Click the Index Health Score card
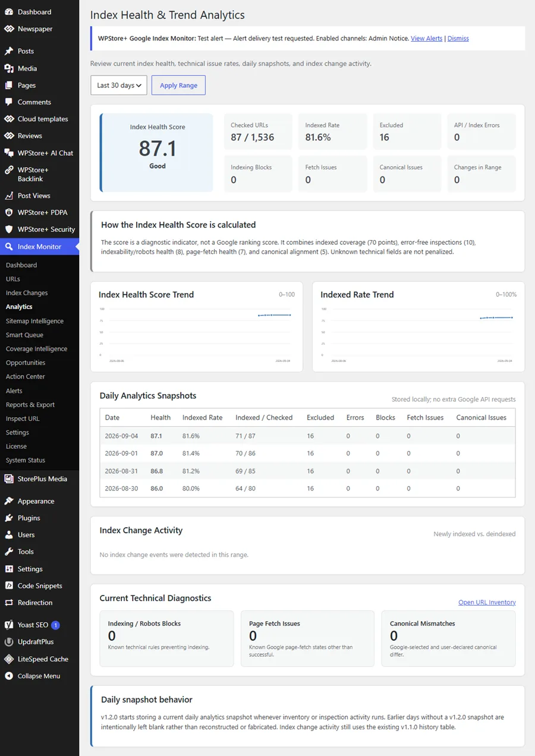 click(156, 153)
